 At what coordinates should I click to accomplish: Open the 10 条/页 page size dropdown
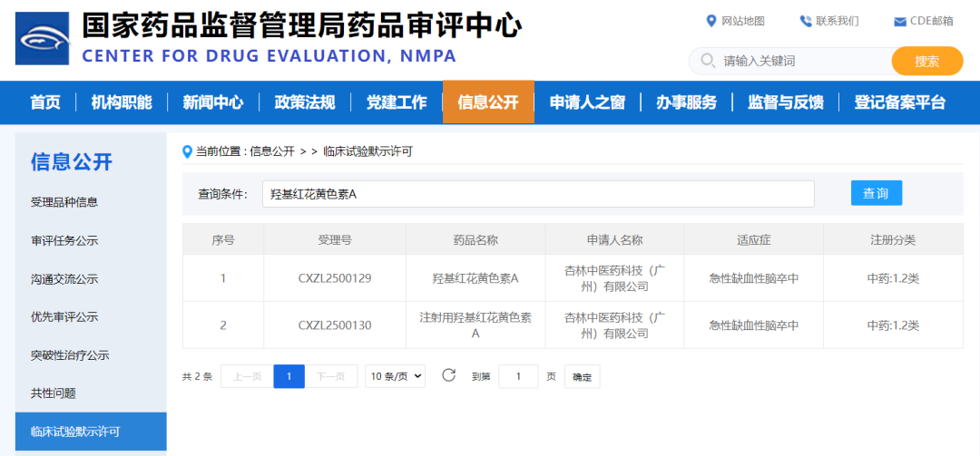(395, 376)
